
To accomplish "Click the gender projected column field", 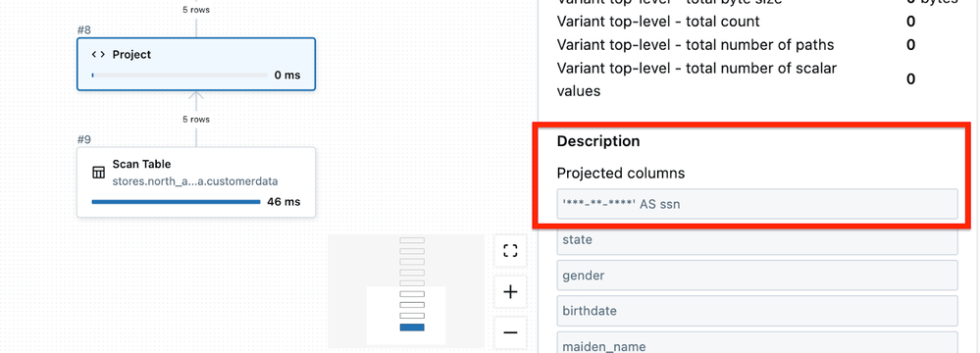I will (757, 276).
